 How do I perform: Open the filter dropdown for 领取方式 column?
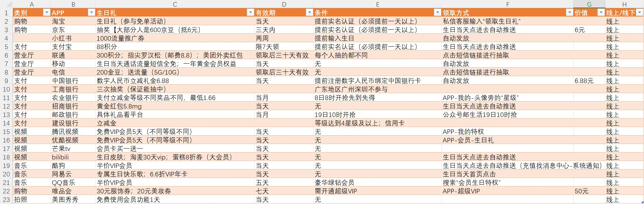569,12
